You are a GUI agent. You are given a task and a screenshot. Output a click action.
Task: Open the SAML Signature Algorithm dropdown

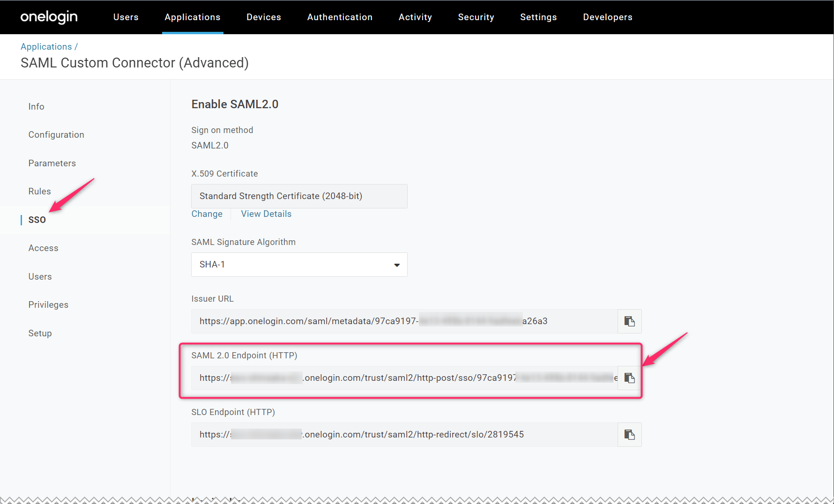pos(299,265)
